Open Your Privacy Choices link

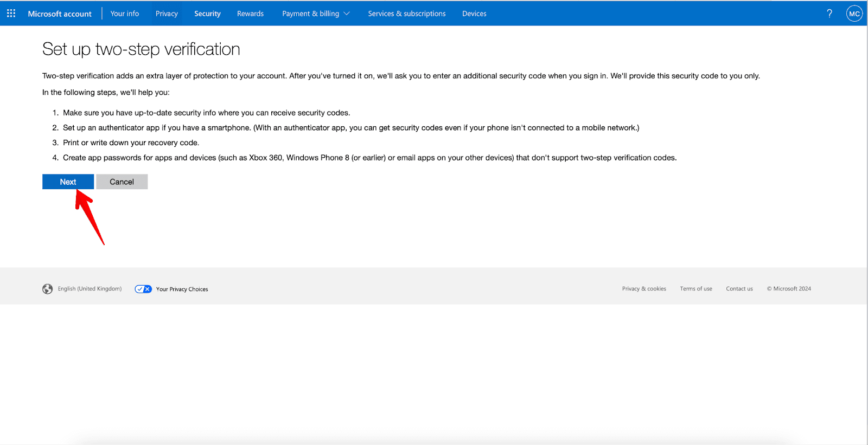pos(182,289)
